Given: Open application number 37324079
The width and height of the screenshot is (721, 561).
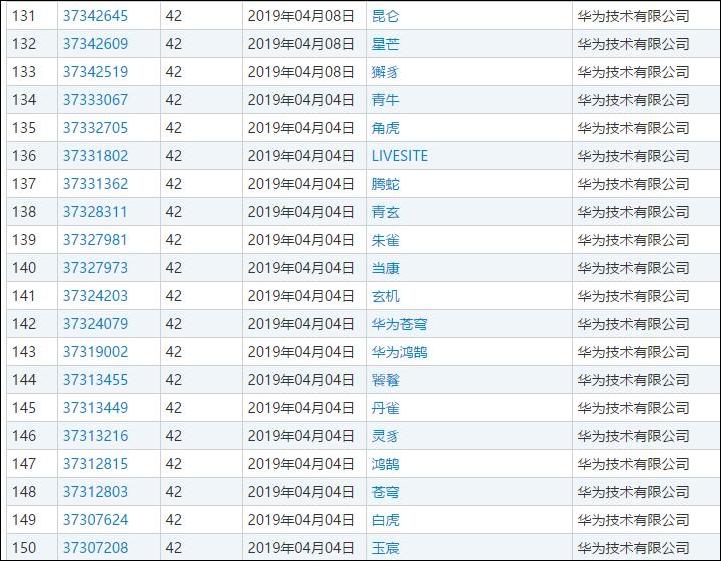Looking at the screenshot, I should point(95,324).
